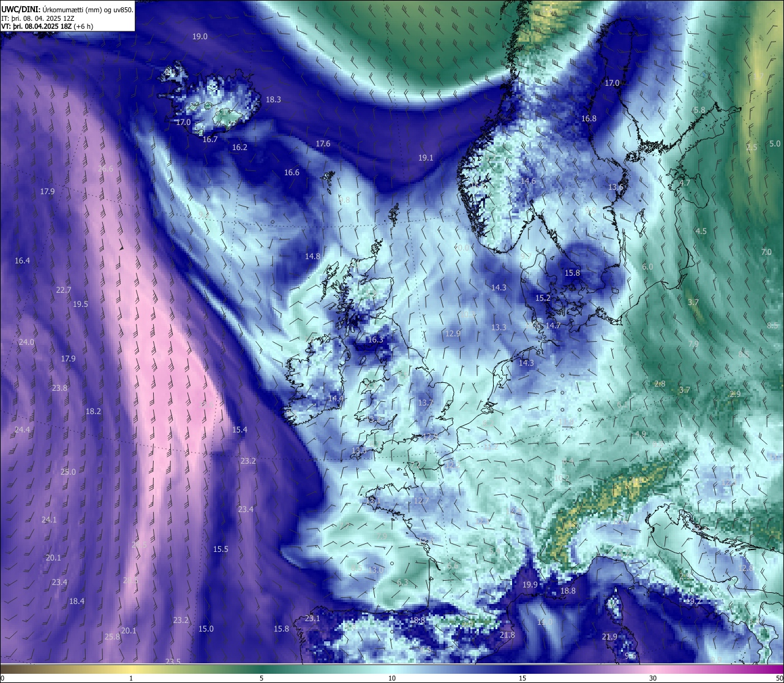
Task: Select the 13.6 map value
Action: [x=616, y=187]
